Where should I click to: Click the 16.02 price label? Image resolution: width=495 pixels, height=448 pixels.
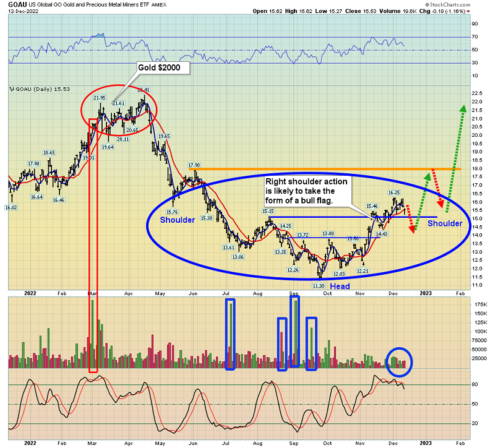[x=11, y=207]
